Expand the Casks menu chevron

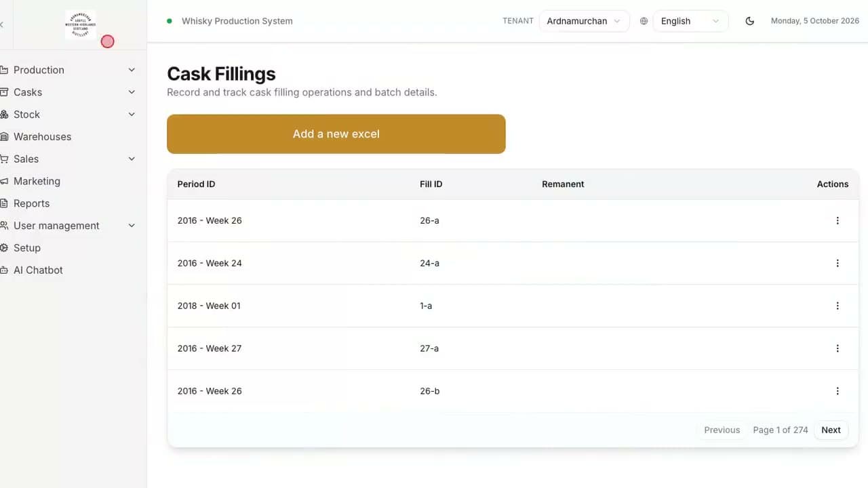(132, 92)
